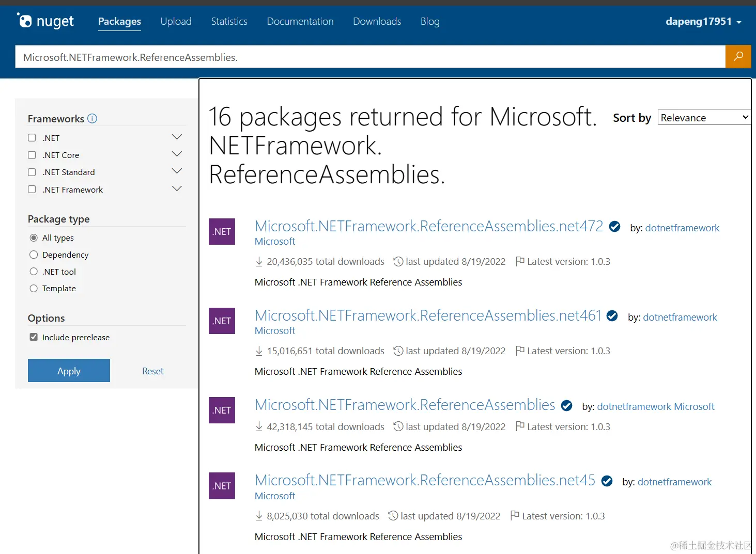Viewport: 756px width, 554px height.
Task: Click the net45 package .NET icon
Action: click(222, 486)
